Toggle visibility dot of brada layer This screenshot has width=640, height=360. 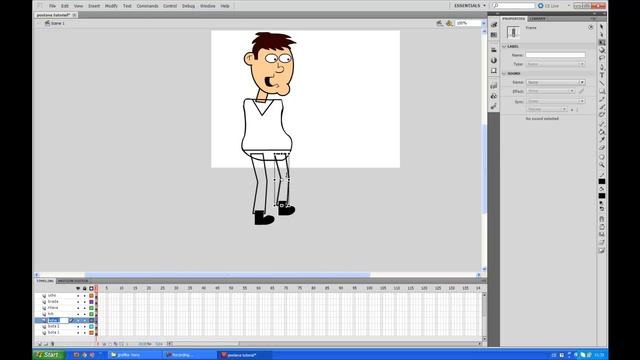pos(78,302)
